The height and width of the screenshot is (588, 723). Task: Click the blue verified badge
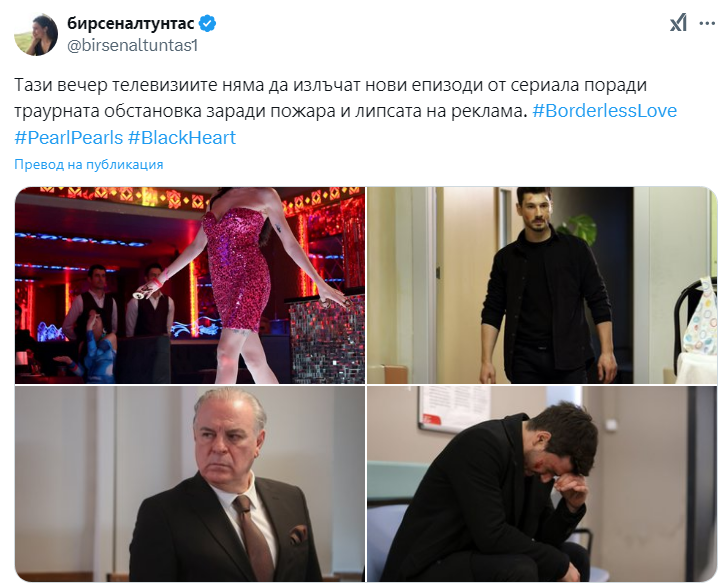(x=207, y=23)
